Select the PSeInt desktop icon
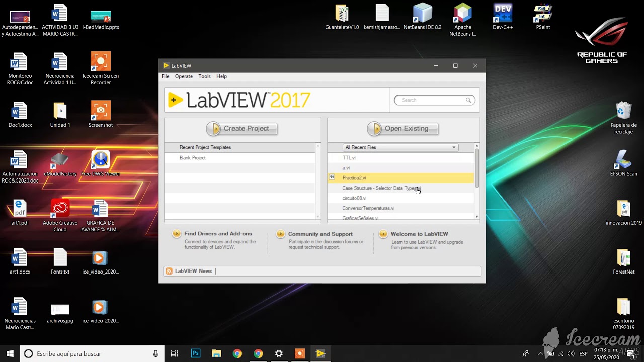This screenshot has height=362, width=644. click(543, 17)
